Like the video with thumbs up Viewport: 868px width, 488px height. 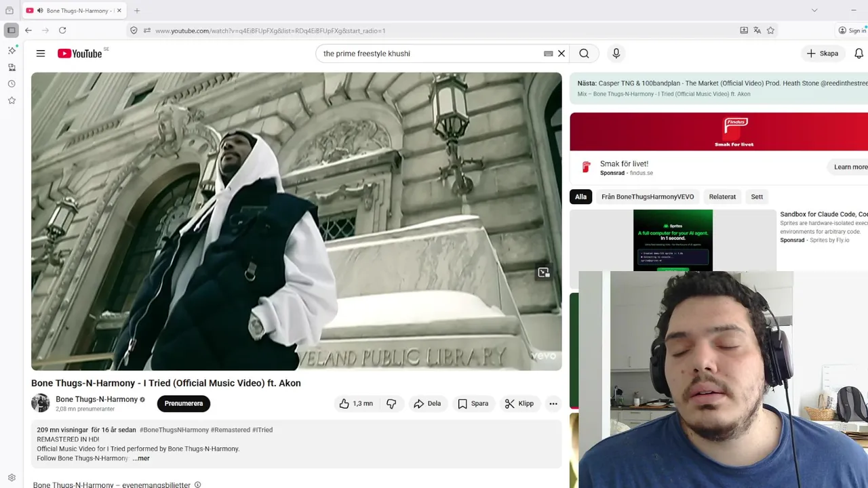click(x=357, y=403)
